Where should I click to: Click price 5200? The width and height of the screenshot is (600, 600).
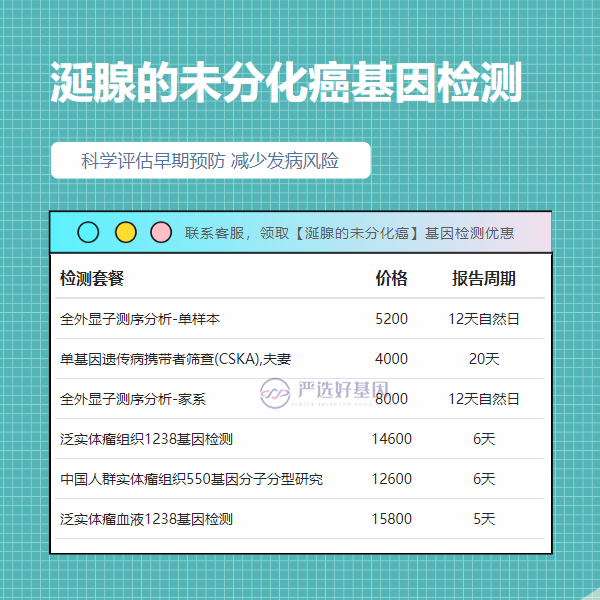point(391,319)
